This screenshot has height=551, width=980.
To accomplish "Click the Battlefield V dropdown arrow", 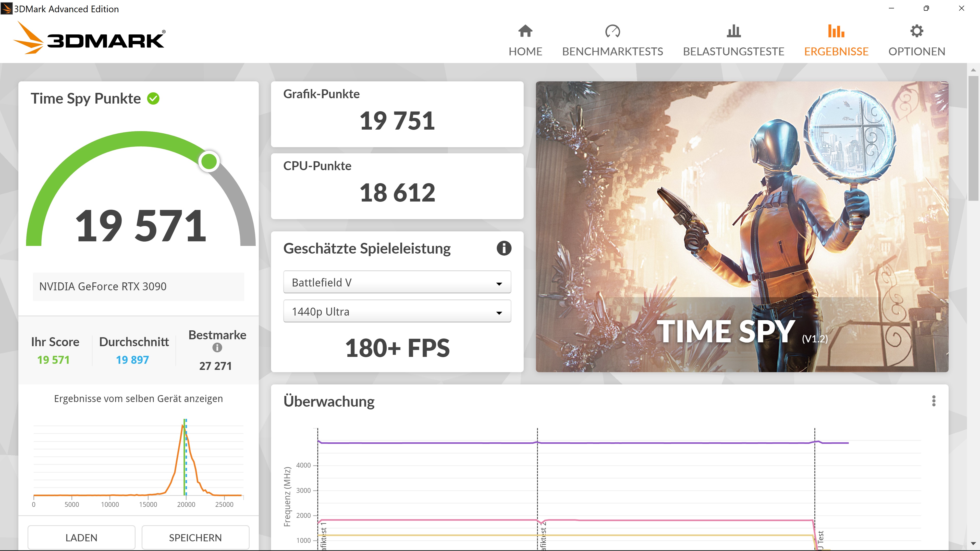I will 499,284.
